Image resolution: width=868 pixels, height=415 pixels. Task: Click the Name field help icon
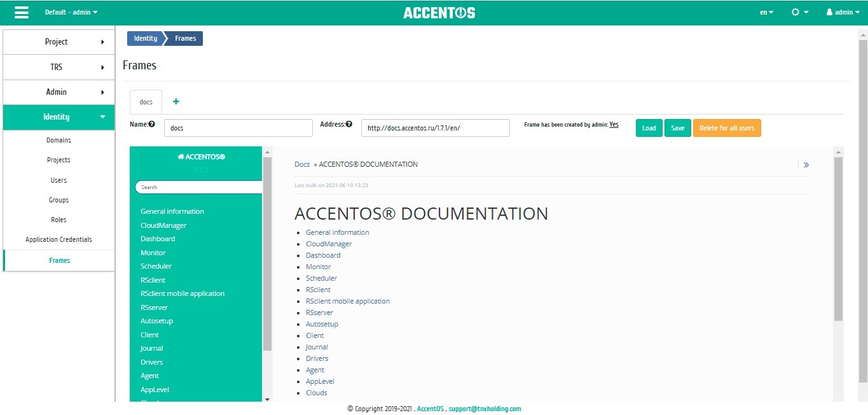(x=152, y=125)
